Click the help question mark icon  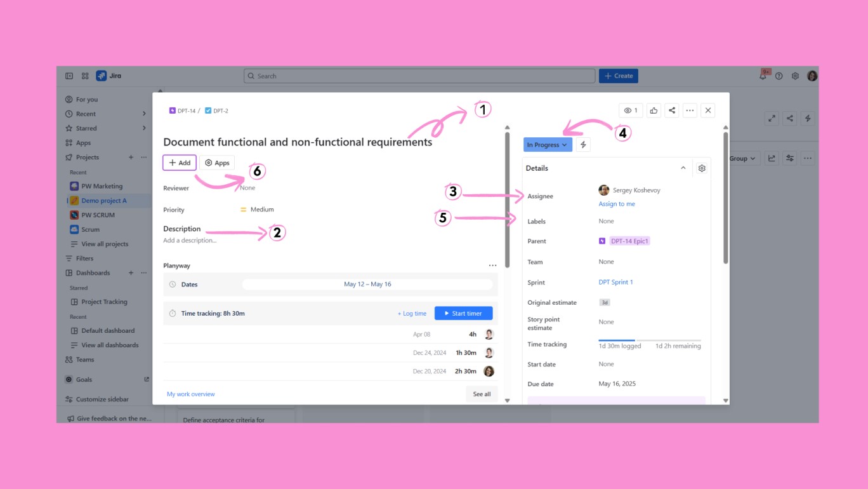coord(779,76)
